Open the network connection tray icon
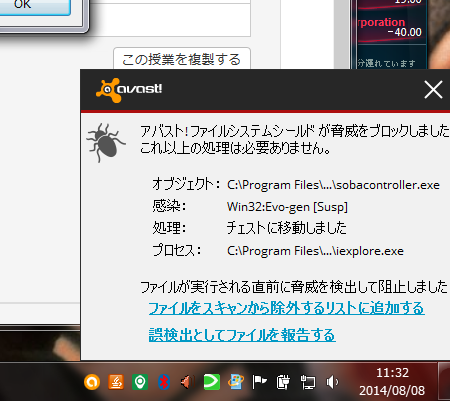The height and width of the screenshot is (401, 450). pos(308,382)
